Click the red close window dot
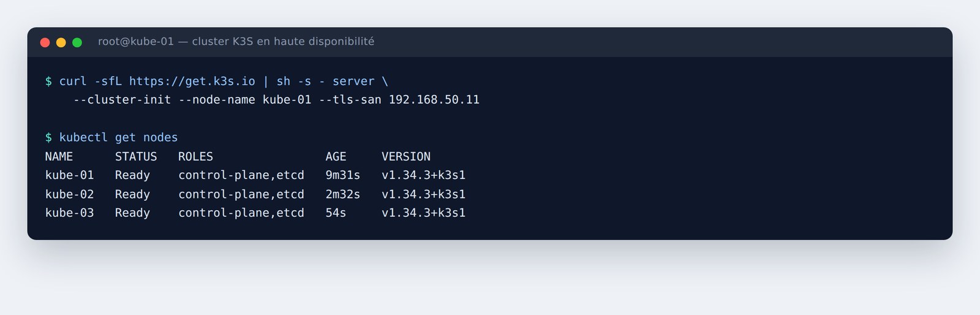 coord(45,42)
